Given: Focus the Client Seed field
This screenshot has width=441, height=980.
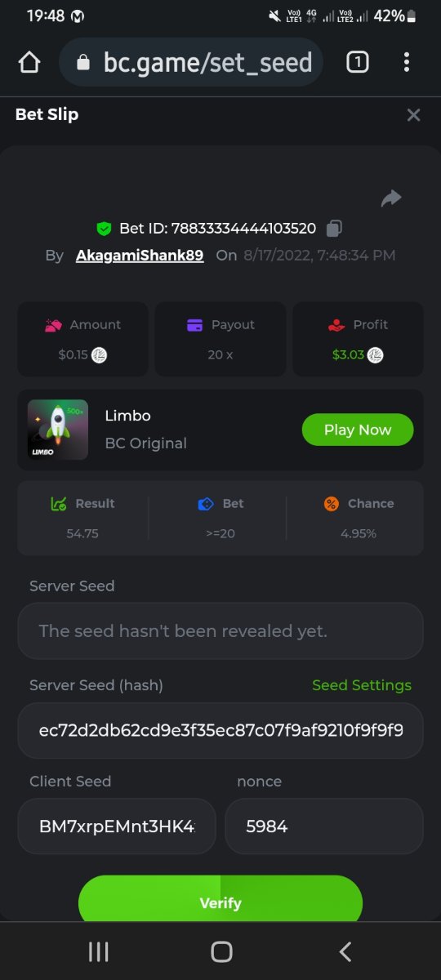Looking at the screenshot, I should pyautogui.click(x=117, y=826).
